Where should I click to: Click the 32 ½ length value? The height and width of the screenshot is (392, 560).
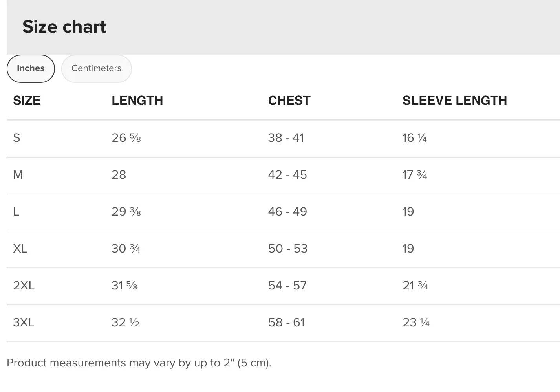tap(125, 322)
